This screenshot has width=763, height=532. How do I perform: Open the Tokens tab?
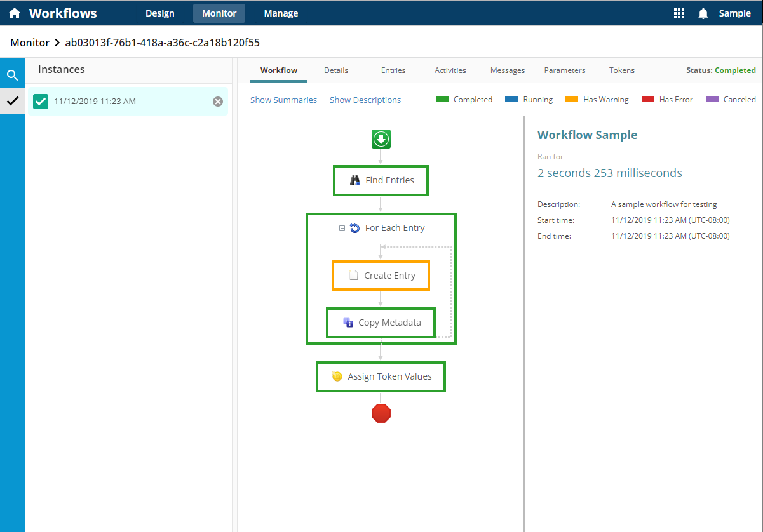[x=621, y=70]
